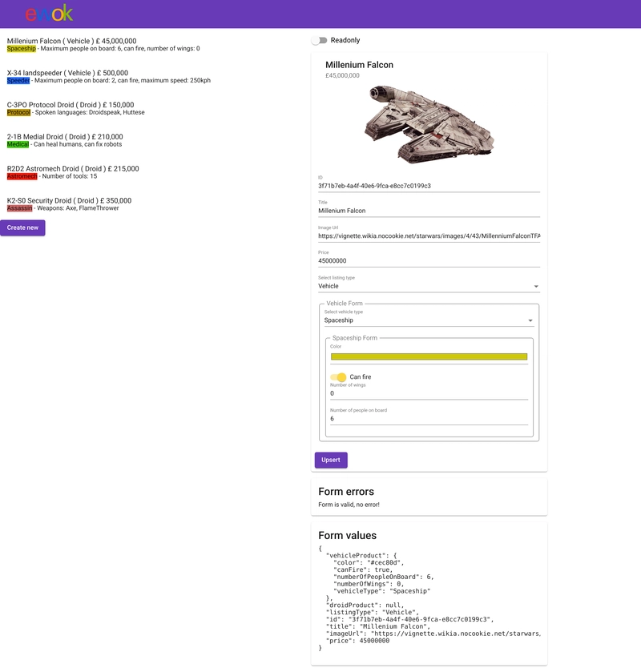Click 'Can heal humans, can fix robots' text
641x672 pixels.
(x=78, y=144)
